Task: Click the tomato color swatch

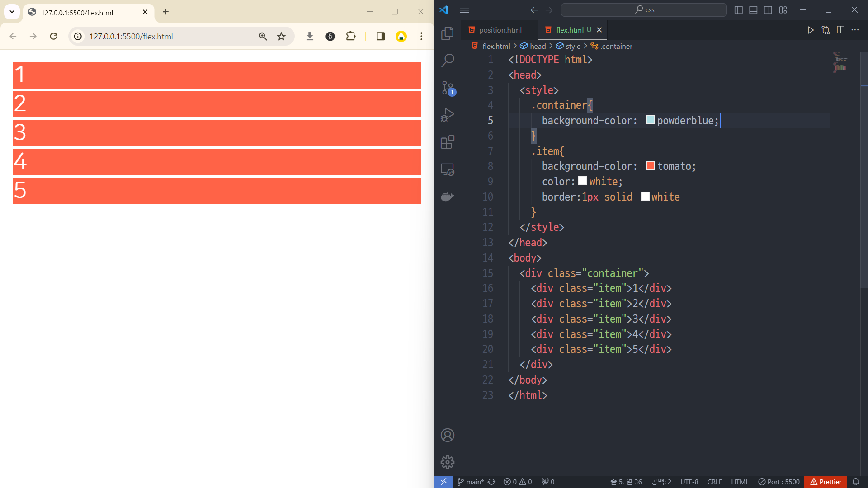Action: (650, 166)
